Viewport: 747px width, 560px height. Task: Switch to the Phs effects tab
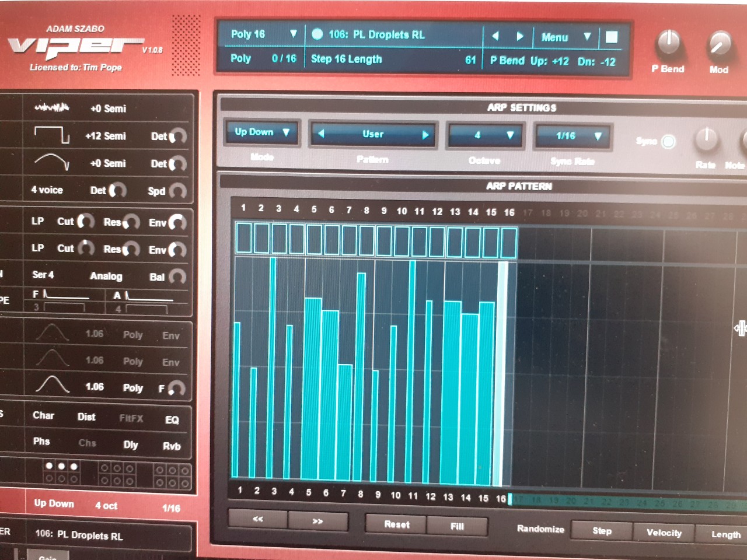pyautogui.click(x=41, y=441)
